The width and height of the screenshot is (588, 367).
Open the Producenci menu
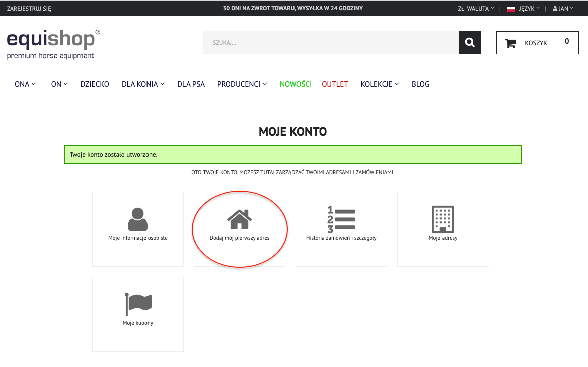[x=242, y=84]
